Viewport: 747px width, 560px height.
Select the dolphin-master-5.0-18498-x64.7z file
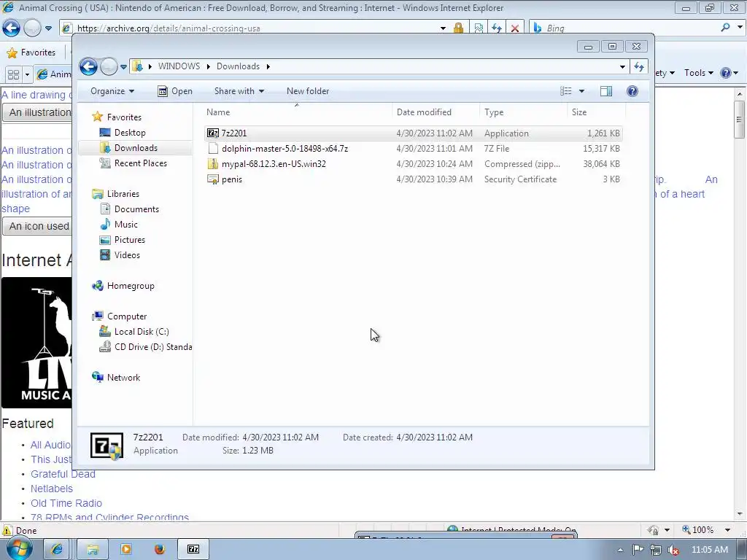pos(285,149)
